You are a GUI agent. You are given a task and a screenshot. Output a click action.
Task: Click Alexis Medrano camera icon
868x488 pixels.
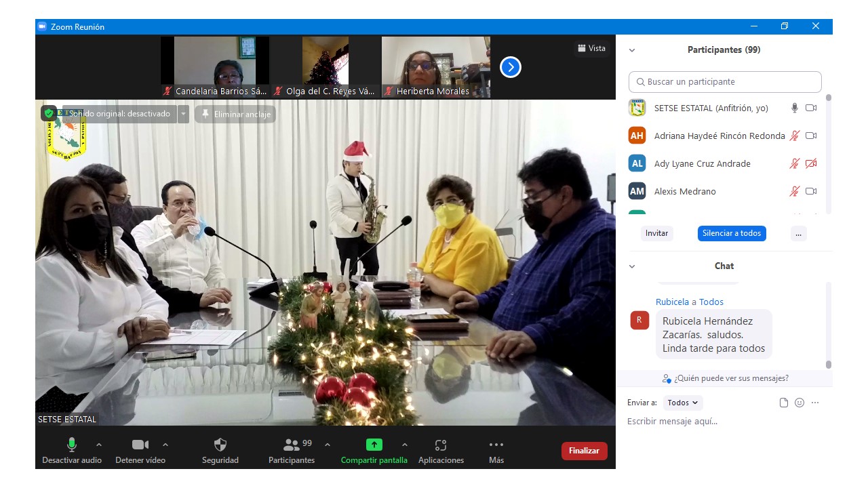pos(811,191)
